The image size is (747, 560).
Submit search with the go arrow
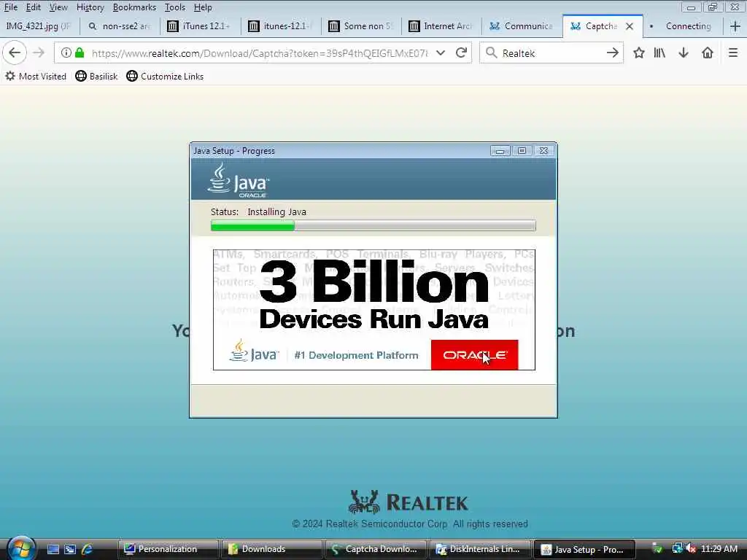pyautogui.click(x=613, y=52)
